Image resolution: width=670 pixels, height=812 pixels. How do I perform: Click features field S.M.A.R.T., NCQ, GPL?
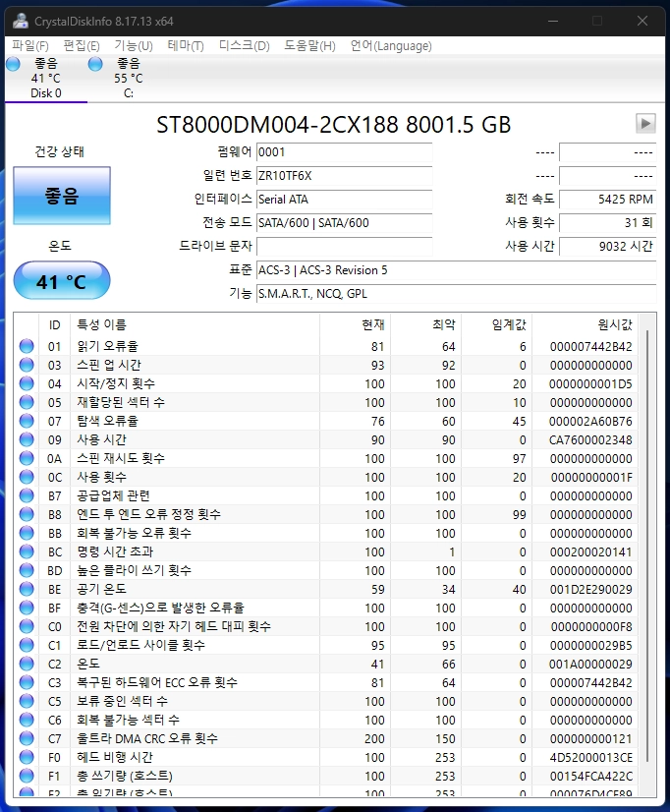coord(456,294)
